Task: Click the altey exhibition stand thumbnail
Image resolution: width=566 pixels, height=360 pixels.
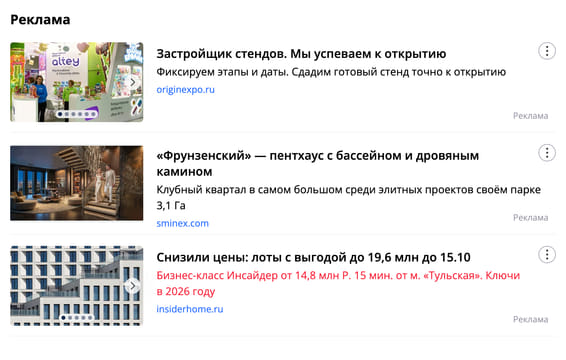Action: (x=77, y=82)
